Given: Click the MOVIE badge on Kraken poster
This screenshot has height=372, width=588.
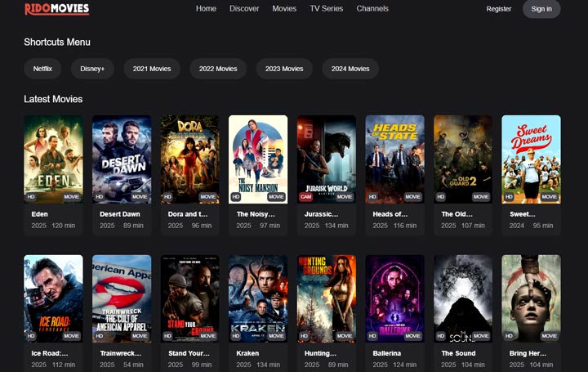Looking at the screenshot, I should [x=276, y=336].
